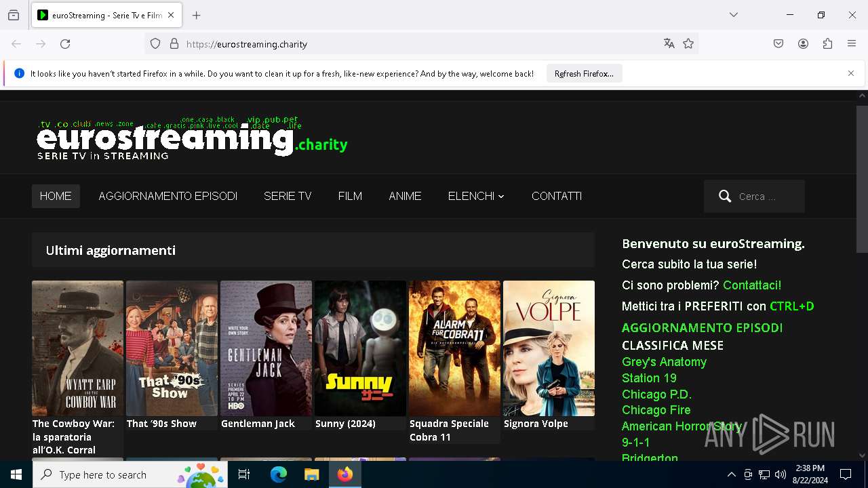Screen dimensions: 868x488
Task: Click the Gentleman Jack title link
Action: pos(258,424)
